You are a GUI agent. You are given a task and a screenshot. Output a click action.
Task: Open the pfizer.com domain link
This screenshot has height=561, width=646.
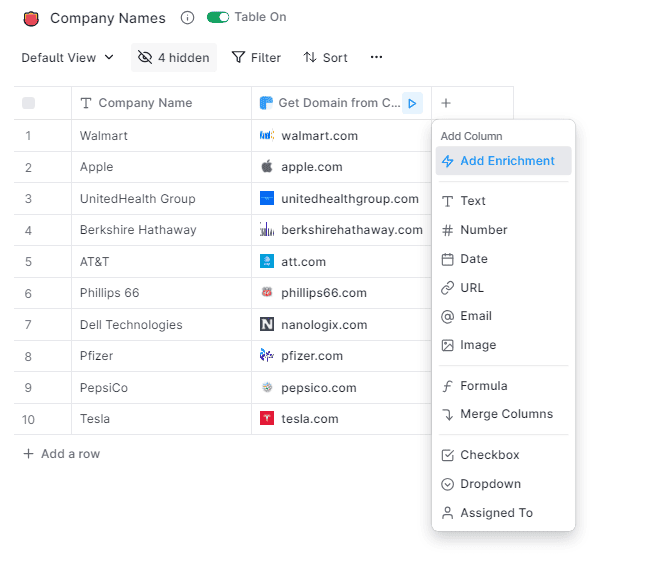click(x=312, y=356)
